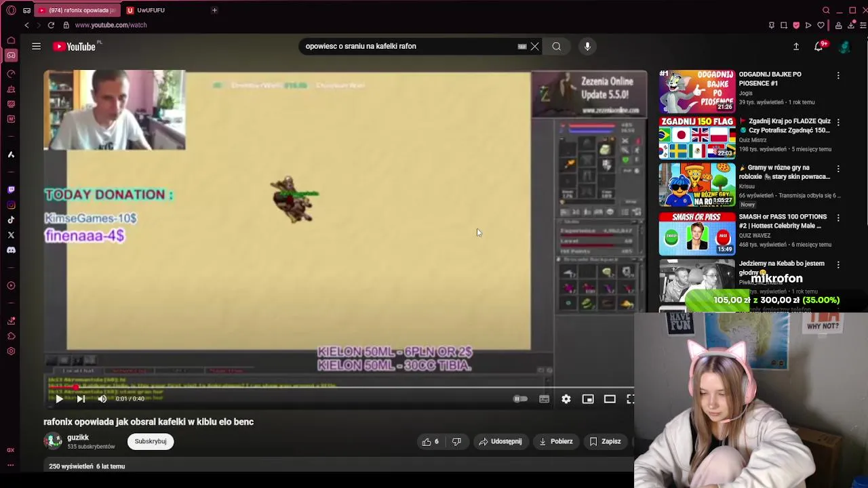Open Easy Setup sliders icon
Image resolution: width=868 pixels, height=488 pixels.
(863, 25)
